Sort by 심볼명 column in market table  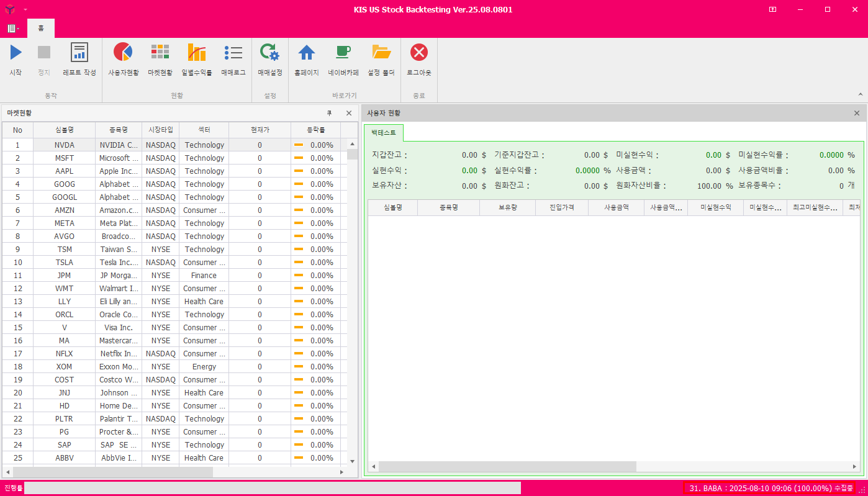[65, 130]
